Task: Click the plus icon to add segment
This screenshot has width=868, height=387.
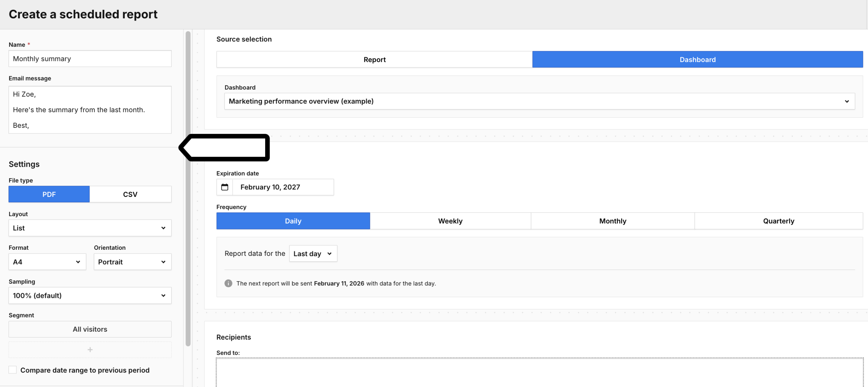Action: [x=90, y=349]
